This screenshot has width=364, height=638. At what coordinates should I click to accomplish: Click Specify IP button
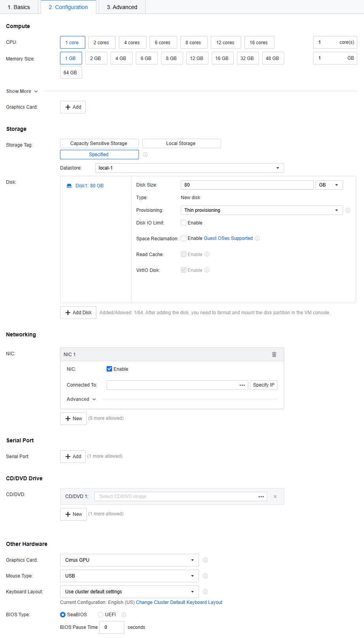pyautogui.click(x=264, y=385)
